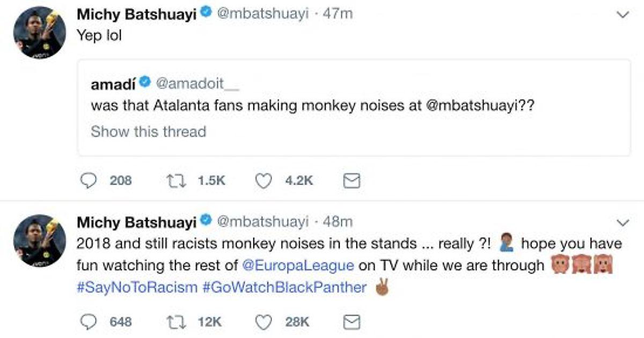Image resolution: width=644 pixels, height=338 pixels.
Task: Reply to the "Yep lol" tweet
Action: click(88, 181)
